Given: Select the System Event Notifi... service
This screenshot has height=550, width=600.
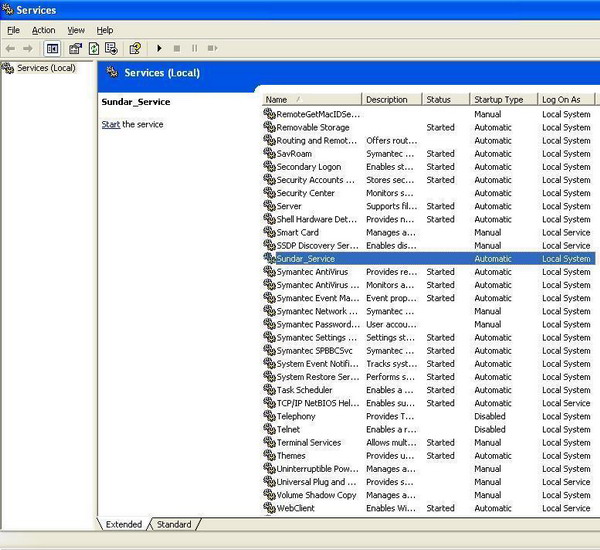Looking at the screenshot, I should pos(429,364).
